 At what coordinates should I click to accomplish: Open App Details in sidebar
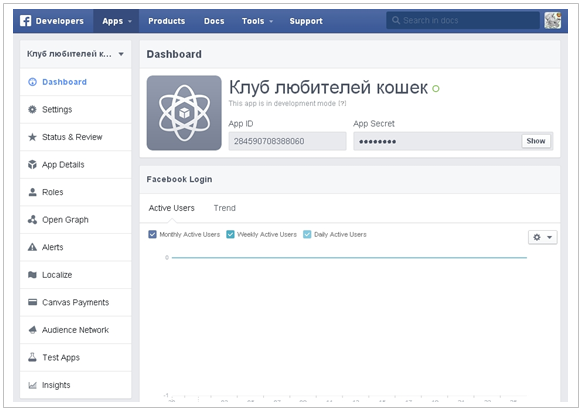[x=76, y=164]
